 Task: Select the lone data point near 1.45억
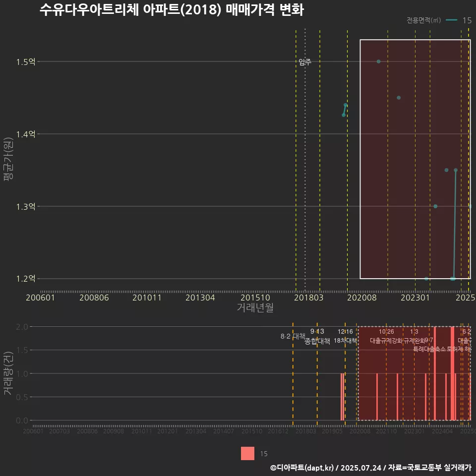399,98
